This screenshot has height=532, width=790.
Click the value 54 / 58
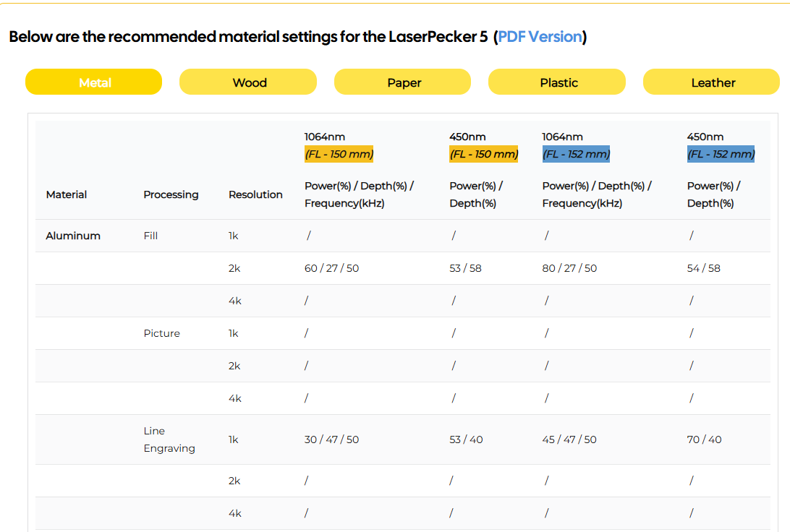704,268
